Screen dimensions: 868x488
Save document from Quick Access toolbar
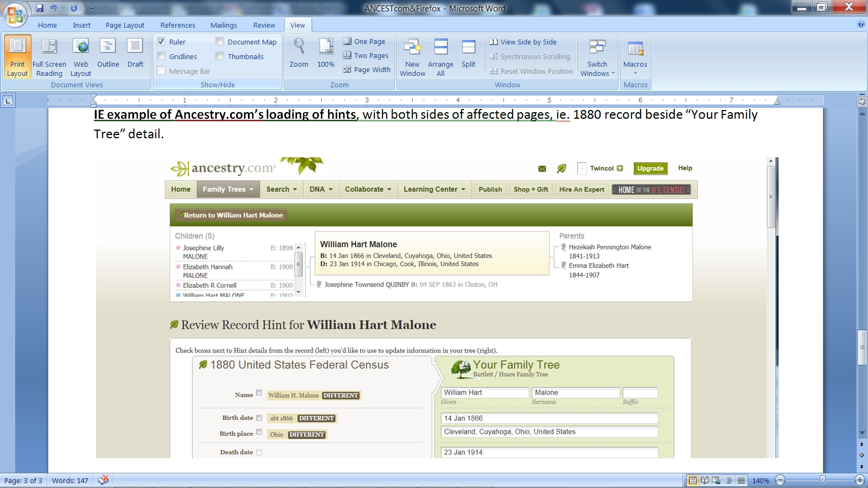[x=40, y=8]
